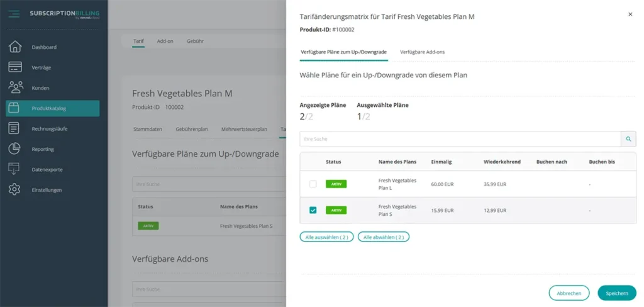Click Alle abwählen (2) button

point(384,237)
